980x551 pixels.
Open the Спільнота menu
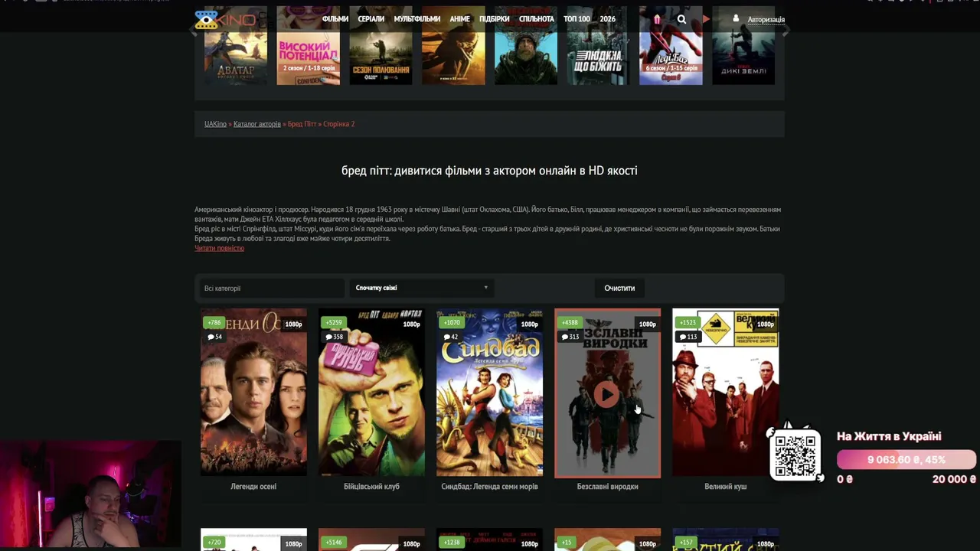point(536,19)
